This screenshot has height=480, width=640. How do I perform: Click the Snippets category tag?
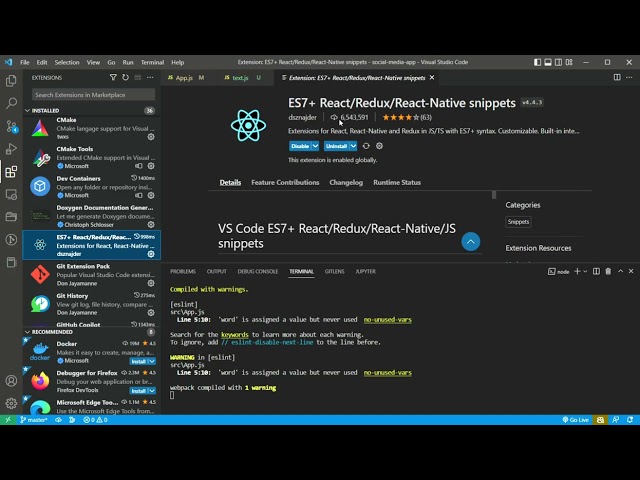pyautogui.click(x=518, y=222)
